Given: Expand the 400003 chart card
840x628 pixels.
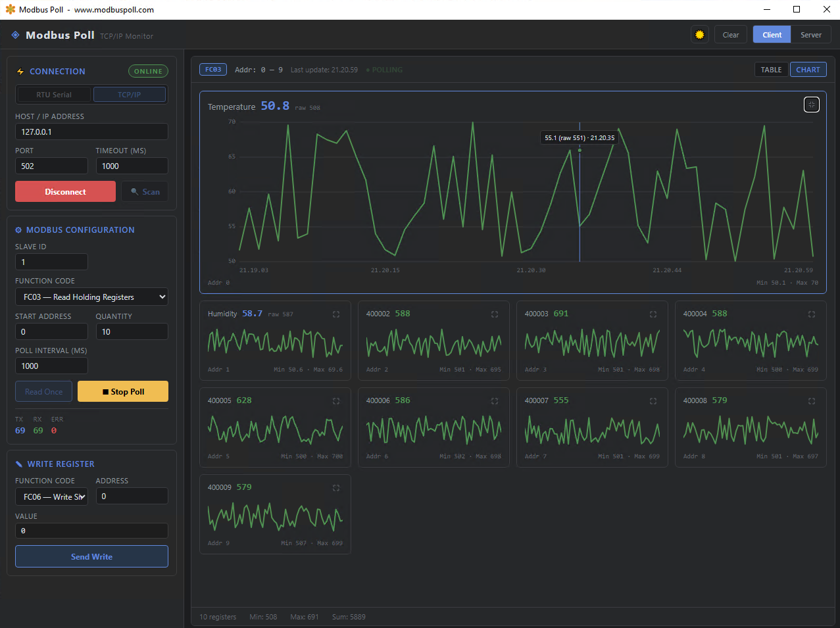Looking at the screenshot, I should coord(653,314).
